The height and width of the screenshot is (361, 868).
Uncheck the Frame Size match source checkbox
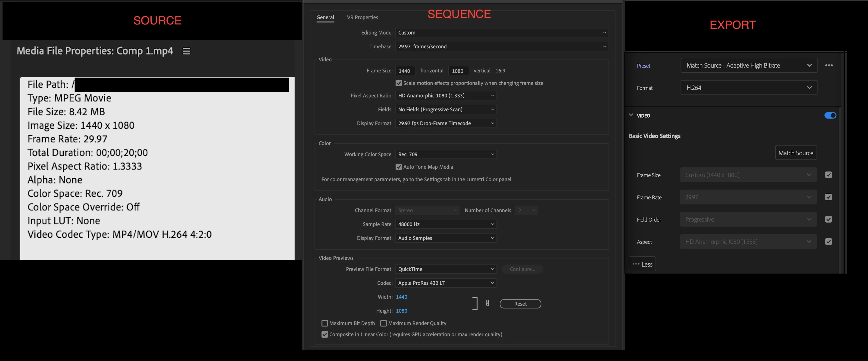tap(828, 175)
